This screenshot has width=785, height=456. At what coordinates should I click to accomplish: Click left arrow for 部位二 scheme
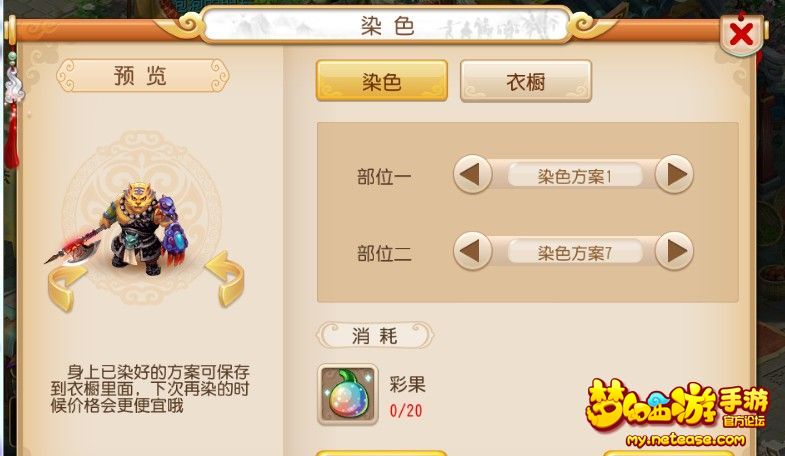(x=472, y=251)
